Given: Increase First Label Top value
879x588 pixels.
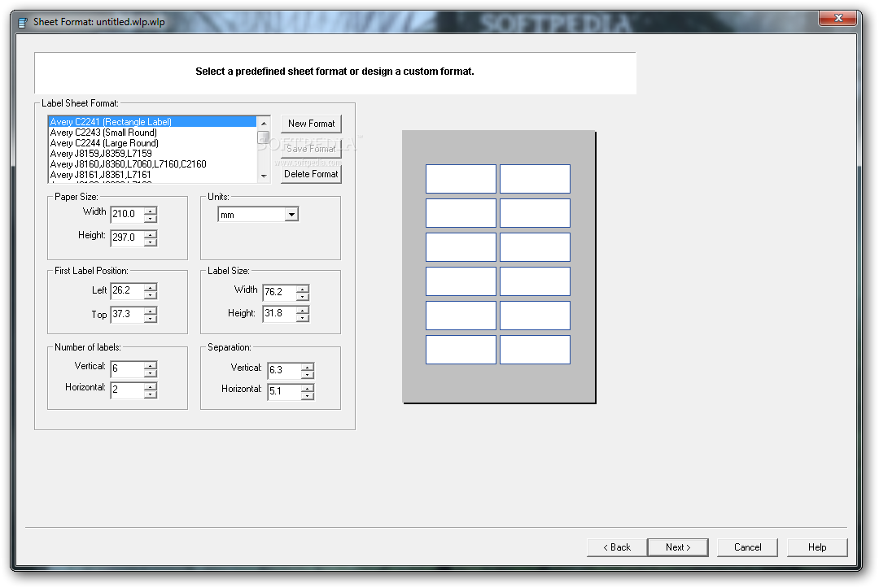Looking at the screenshot, I should [x=151, y=311].
